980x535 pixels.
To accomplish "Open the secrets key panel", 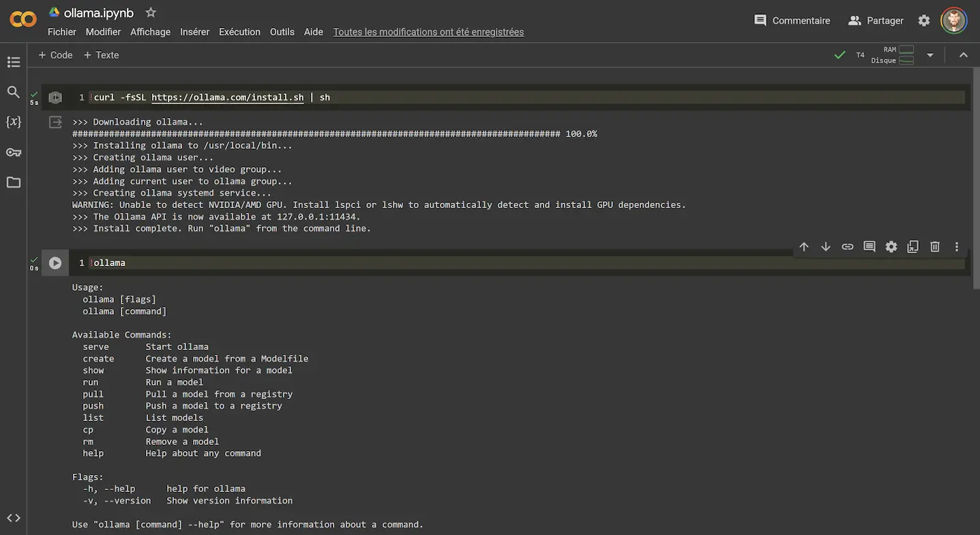I will 14,152.
